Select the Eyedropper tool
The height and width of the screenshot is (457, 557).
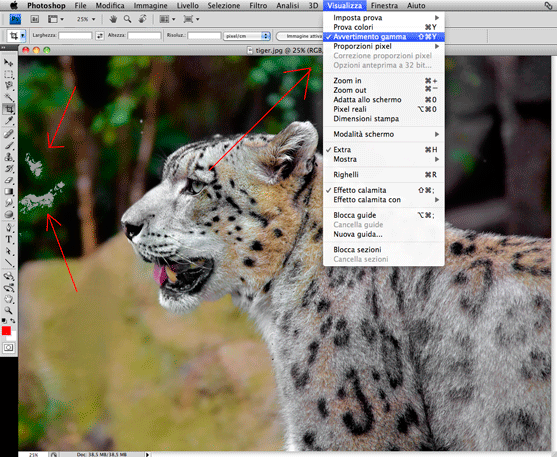[x=9, y=121]
